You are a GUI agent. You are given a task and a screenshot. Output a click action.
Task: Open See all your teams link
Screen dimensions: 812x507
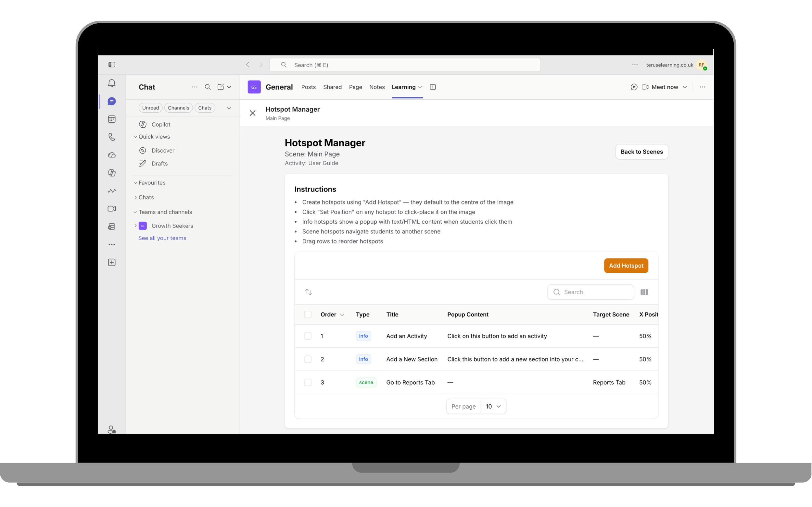point(162,238)
